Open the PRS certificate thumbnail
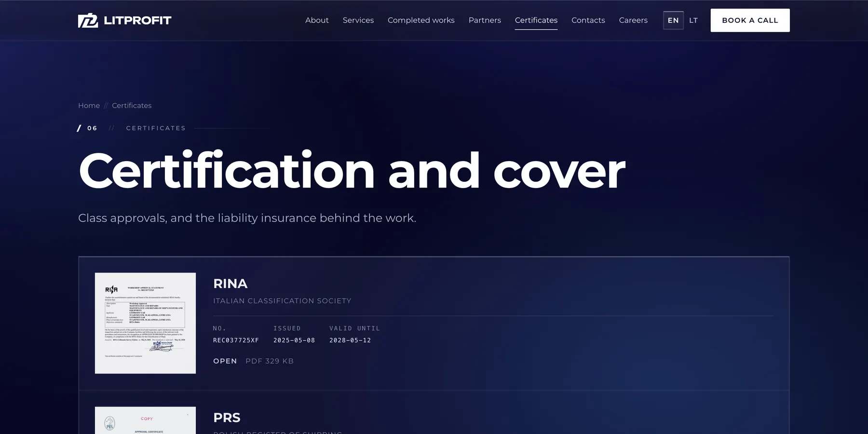 [145, 420]
